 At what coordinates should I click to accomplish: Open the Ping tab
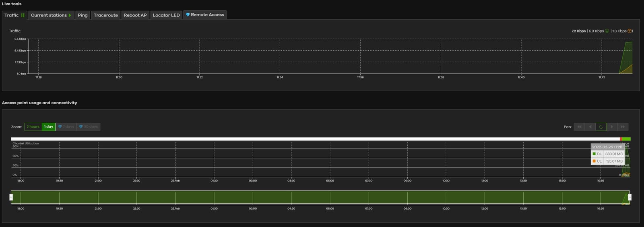[83, 15]
